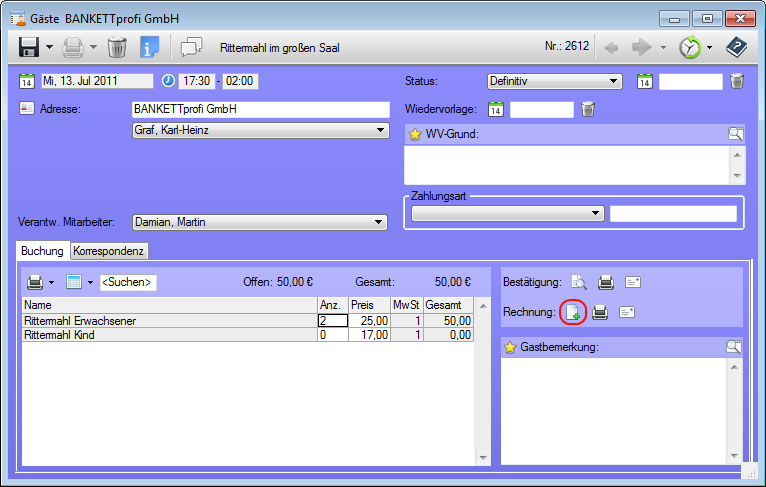Click the toolbar trash delete icon
The height and width of the screenshot is (487, 766).
point(117,47)
